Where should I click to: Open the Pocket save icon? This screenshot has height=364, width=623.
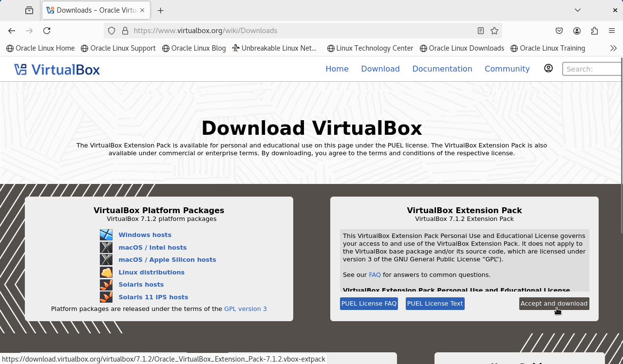tap(559, 31)
